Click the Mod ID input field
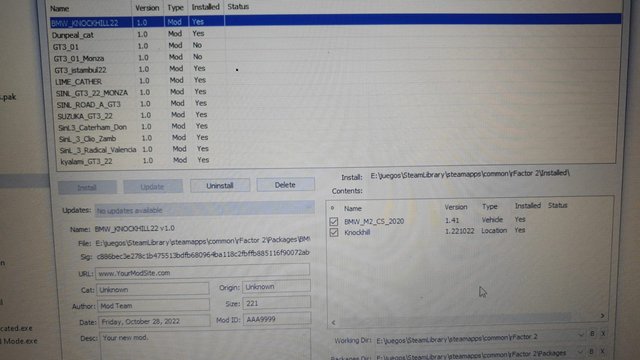 tap(277, 319)
